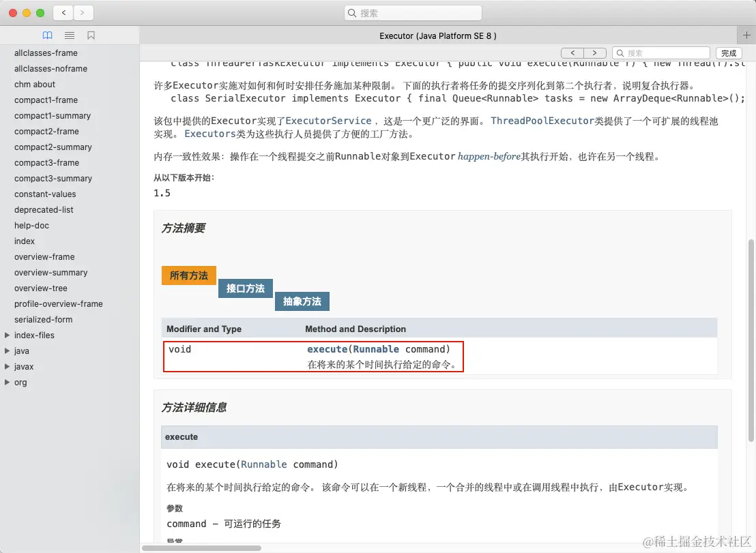Open the ThreadPoolExecutor link
This screenshot has width=756, height=553.
point(542,121)
